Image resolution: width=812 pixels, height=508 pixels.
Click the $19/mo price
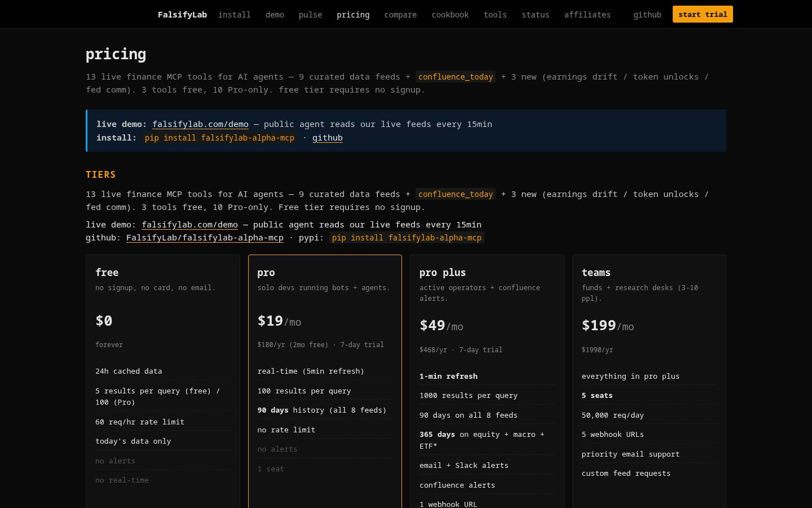coord(279,321)
